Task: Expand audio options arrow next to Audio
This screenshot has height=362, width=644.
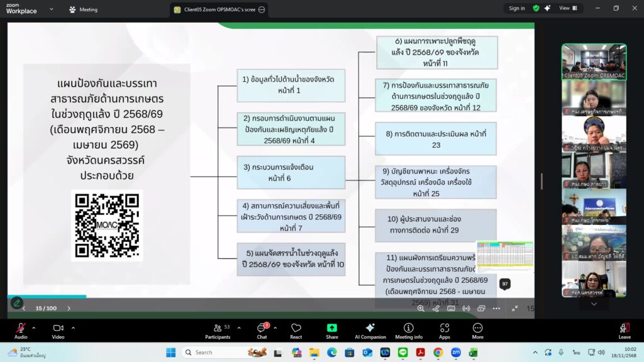Action: coord(34,327)
